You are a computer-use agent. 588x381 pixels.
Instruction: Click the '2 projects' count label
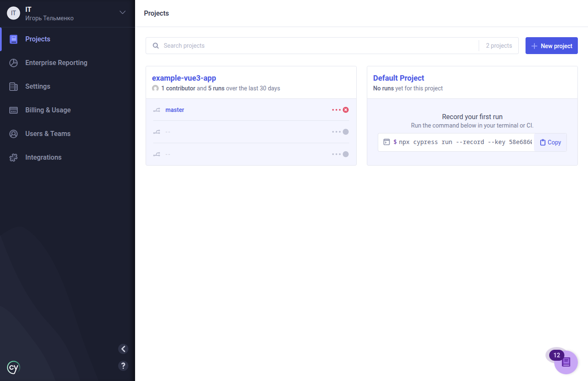coord(499,46)
